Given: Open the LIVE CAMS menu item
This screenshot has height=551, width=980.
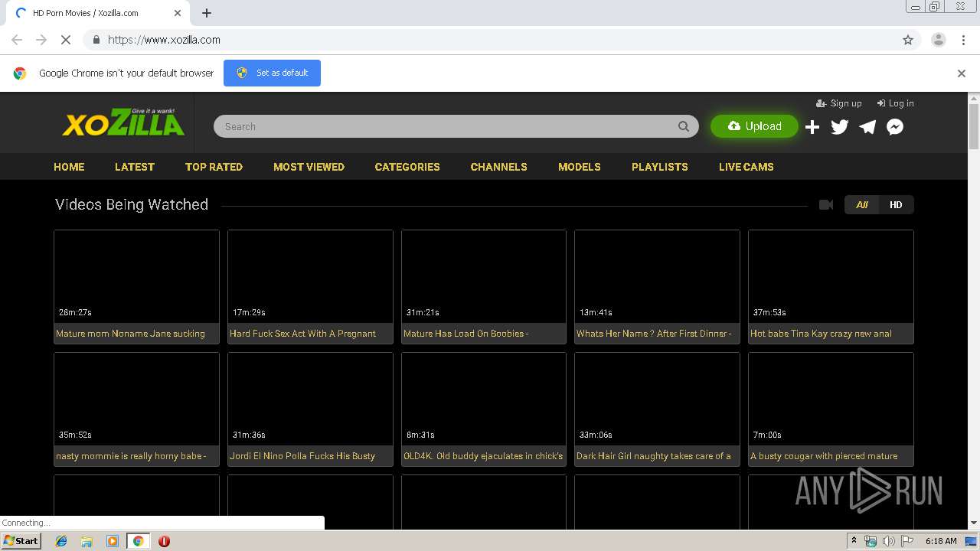Looking at the screenshot, I should point(746,167).
